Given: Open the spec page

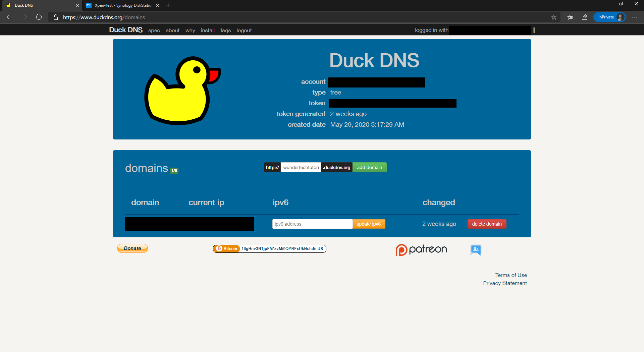Looking at the screenshot, I should pos(154,31).
